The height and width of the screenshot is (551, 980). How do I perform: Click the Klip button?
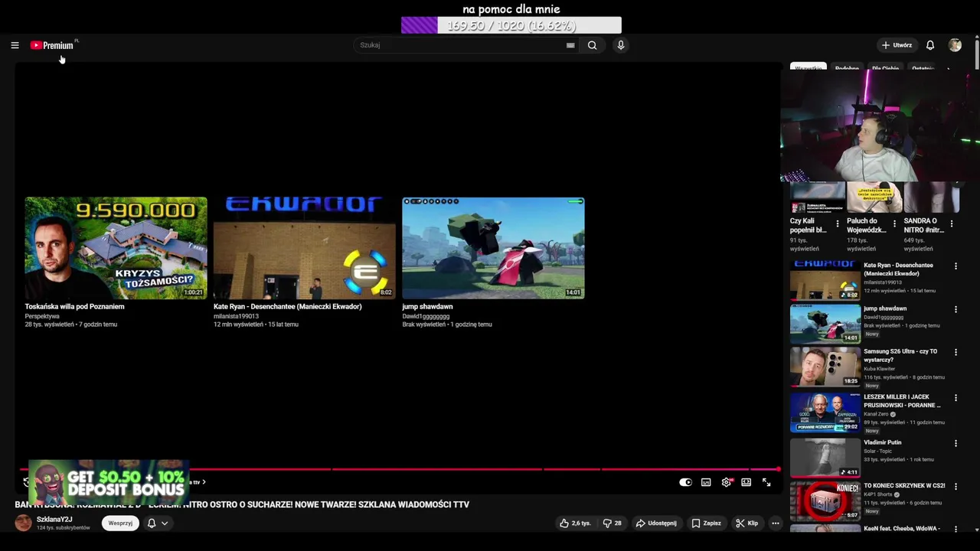(746, 523)
